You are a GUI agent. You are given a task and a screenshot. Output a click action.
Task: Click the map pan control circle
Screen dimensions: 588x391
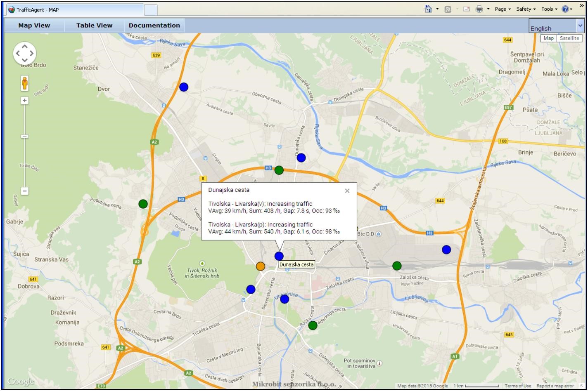tap(25, 53)
